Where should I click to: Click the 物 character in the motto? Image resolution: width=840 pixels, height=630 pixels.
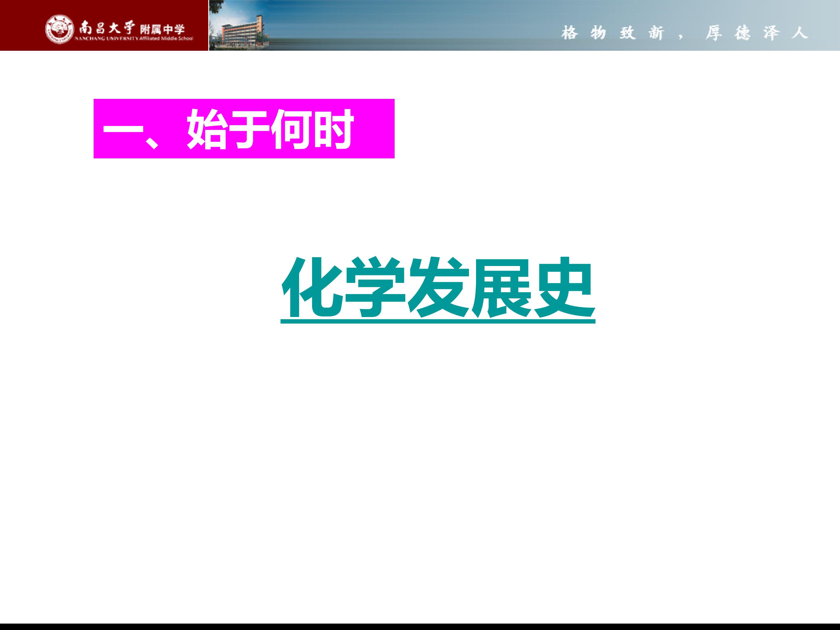[x=598, y=34]
